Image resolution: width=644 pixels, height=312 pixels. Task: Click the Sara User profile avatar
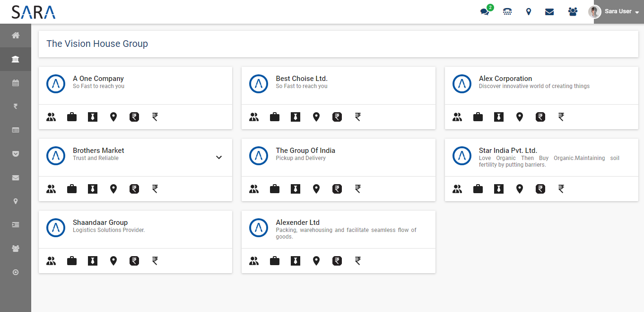[594, 12]
